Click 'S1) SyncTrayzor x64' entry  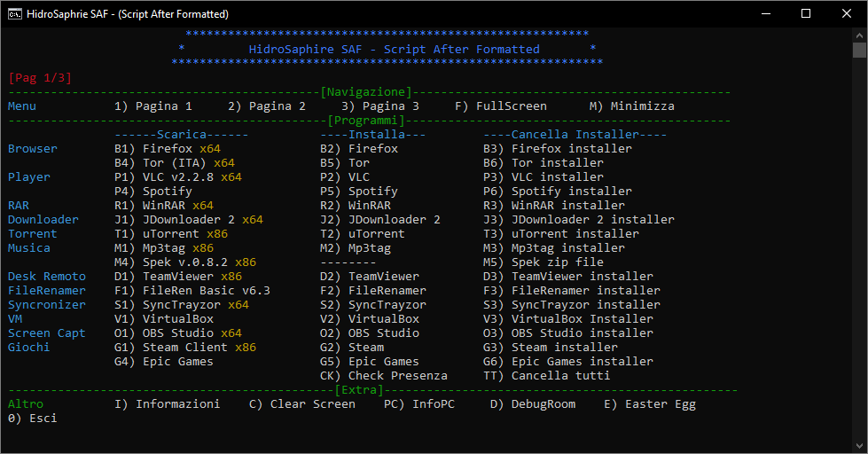[x=182, y=305]
